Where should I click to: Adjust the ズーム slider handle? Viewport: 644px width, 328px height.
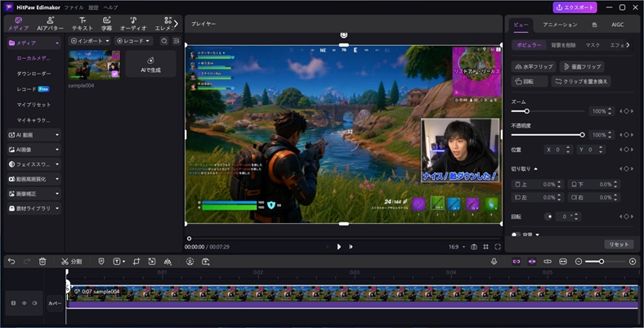click(x=526, y=111)
